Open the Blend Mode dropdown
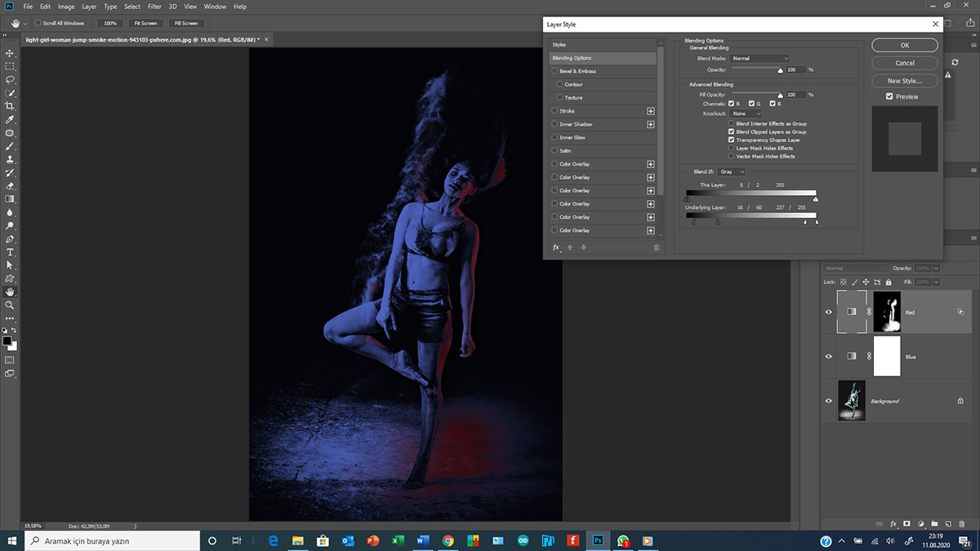 coord(759,58)
